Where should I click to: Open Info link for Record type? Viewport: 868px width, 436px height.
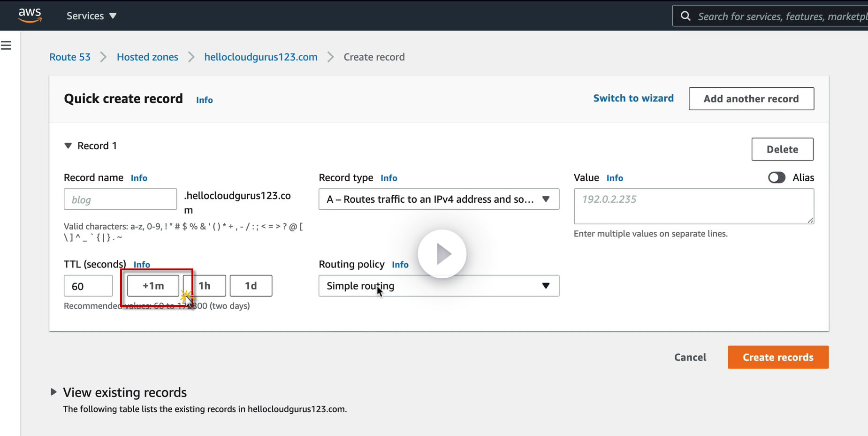[389, 178]
